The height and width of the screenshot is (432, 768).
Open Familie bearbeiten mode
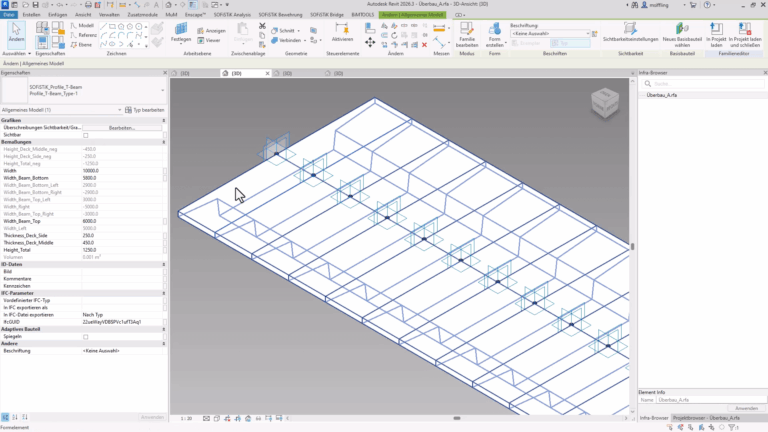(467, 34)
